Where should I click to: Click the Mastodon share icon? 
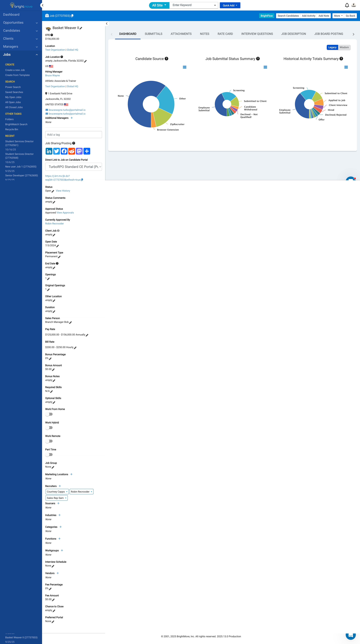tap(79, 151)
